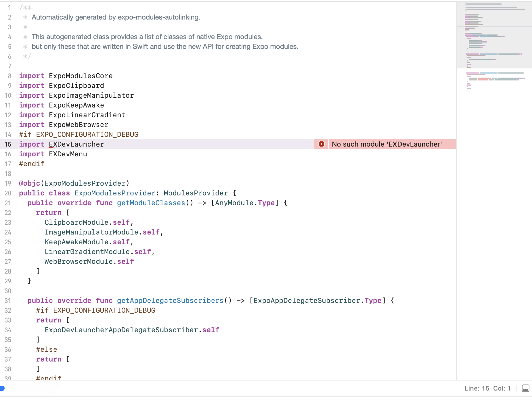The height and width of the screenshot is (419, 532).
Task: Click line number 31 in the gutter
Action: [8, 301]
